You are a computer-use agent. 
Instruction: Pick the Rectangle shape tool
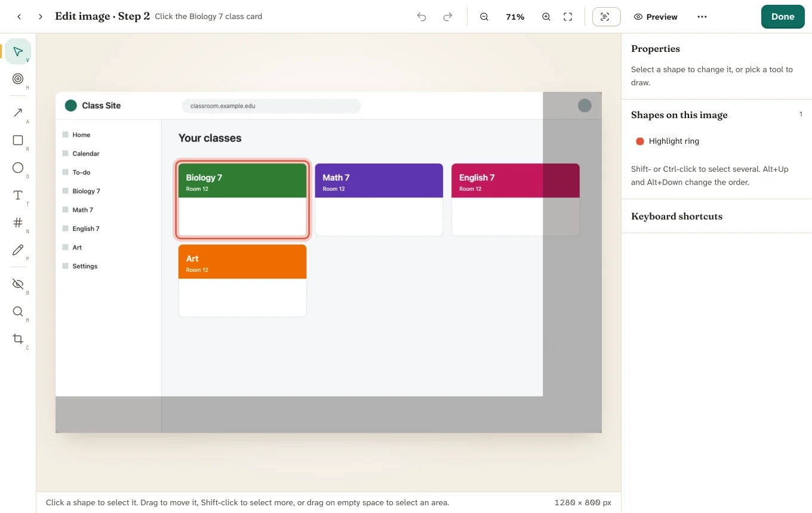point(18,140)
